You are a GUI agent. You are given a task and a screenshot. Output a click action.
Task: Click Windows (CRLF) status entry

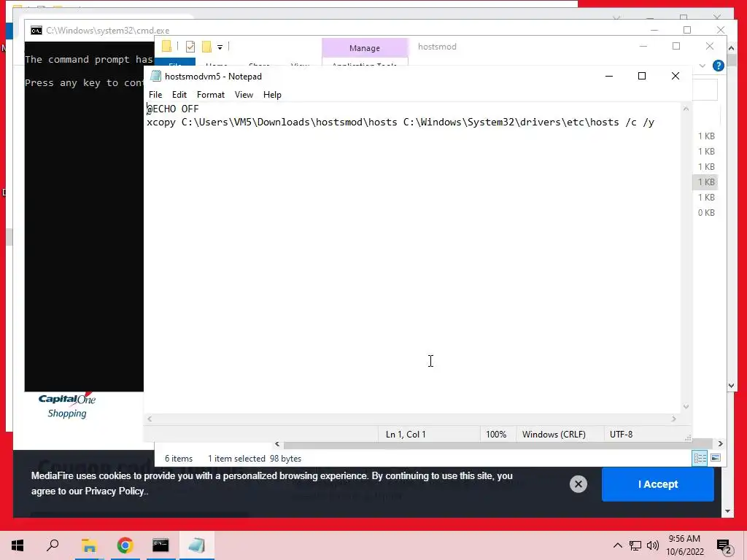(554, 435)
